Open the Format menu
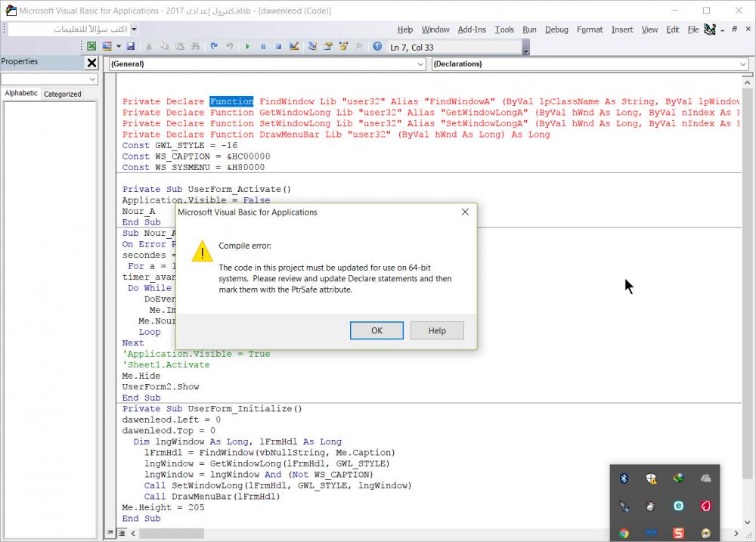Viewport: 756px width, 542px height. click(590, 29)
